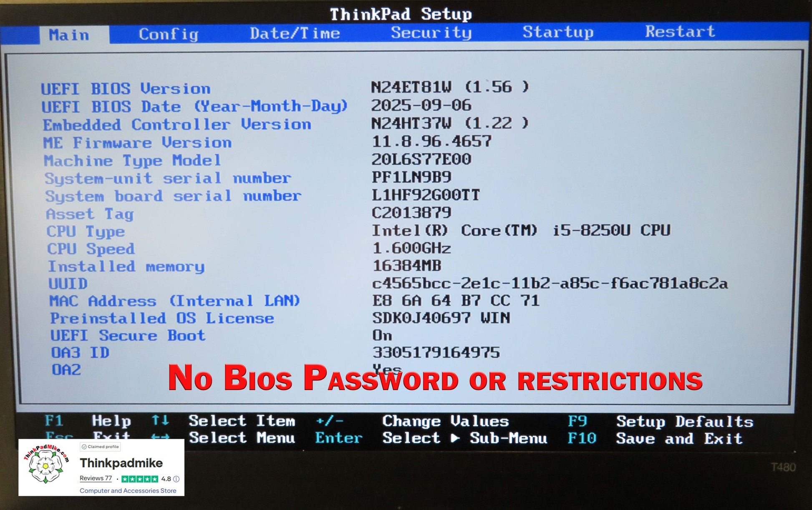Click the F9 Setup Defaults option

(660, 421)
